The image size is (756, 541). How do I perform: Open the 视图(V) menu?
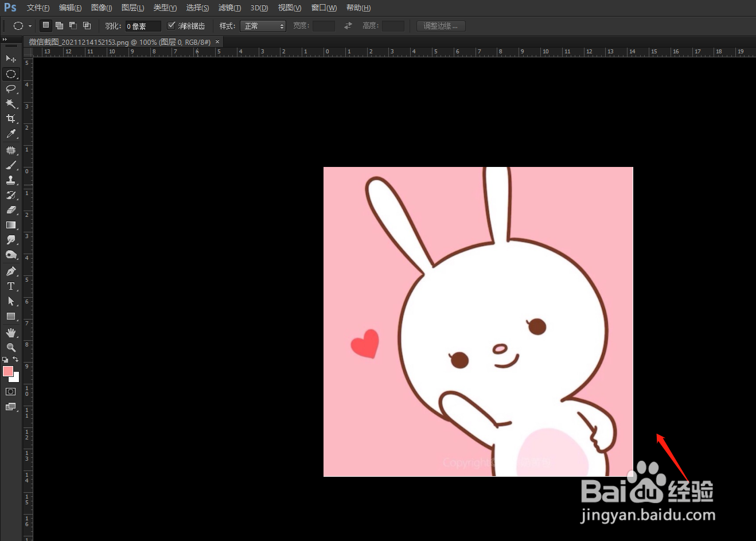click(x=289, y=7)
